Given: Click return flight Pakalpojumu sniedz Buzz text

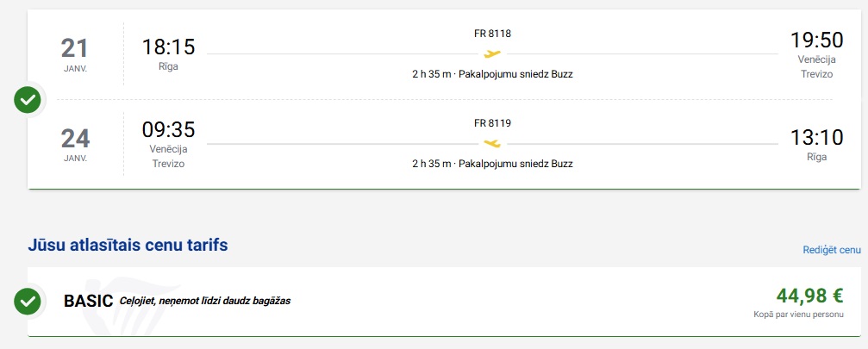Looking at the screenshot, I should pos(515,163).
